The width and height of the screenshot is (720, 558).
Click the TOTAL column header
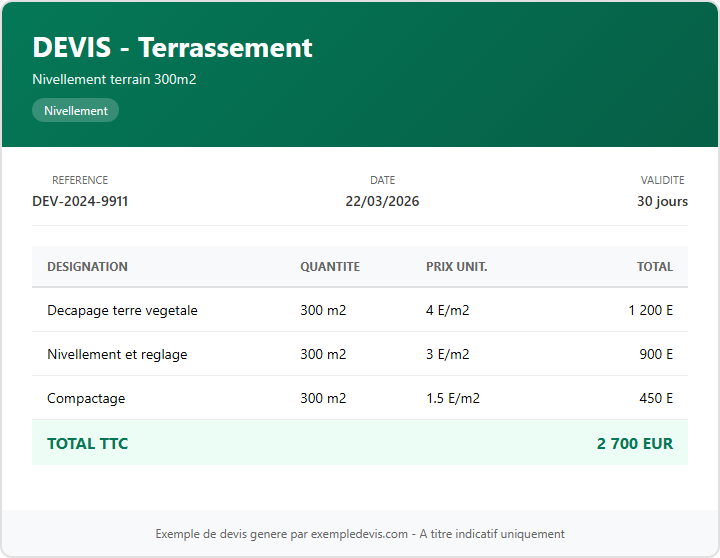[655, 267]
